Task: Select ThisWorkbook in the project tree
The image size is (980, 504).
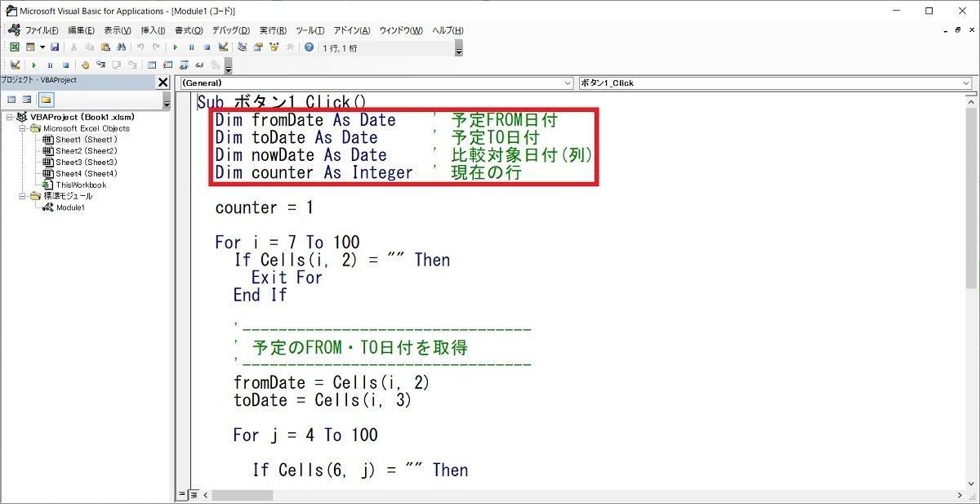Action: coord(81,185)
